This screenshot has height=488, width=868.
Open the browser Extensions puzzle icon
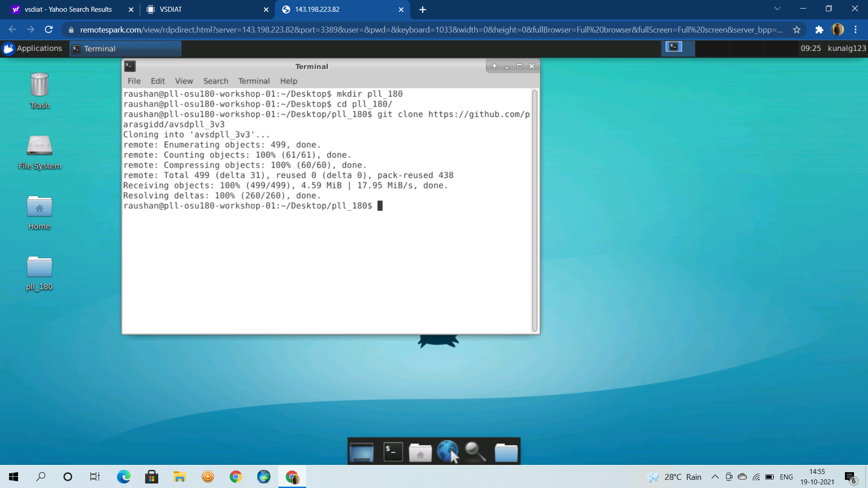point(819,29)
